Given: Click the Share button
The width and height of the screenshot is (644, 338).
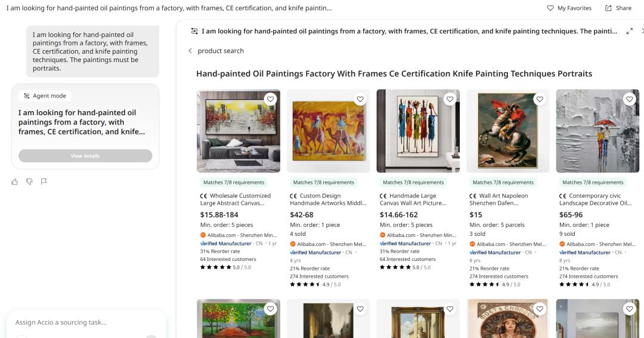Looking at the screenshot, I should (618, 8).
